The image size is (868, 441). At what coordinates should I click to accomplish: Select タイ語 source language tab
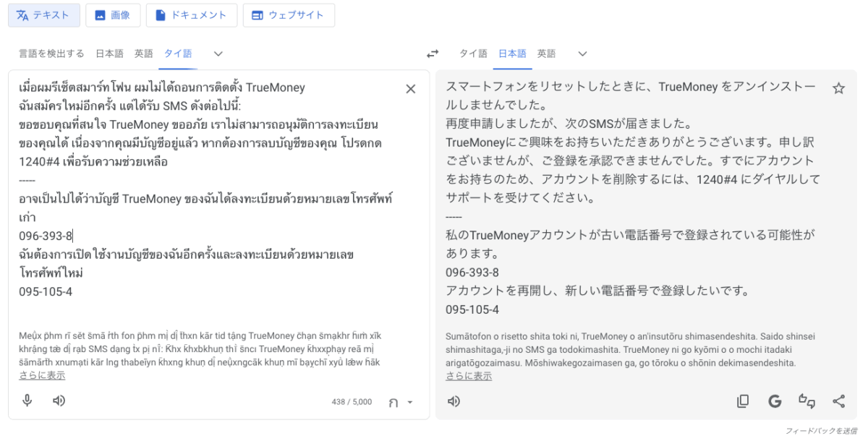[x=178, y=53]
